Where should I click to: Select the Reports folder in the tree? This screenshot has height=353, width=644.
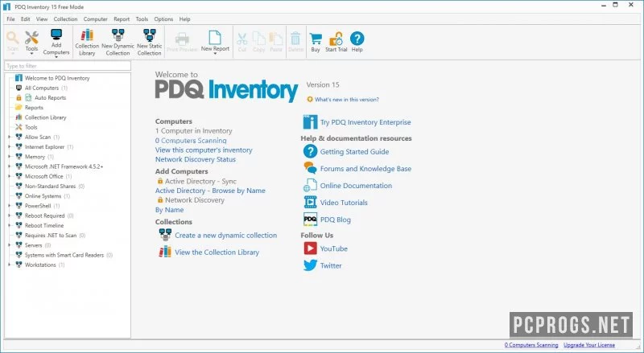tap(34, 108)
